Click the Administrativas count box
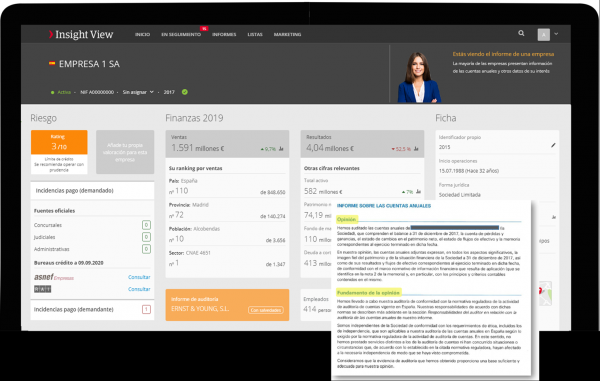The image size is (600, 381). (x=146, y=249)
